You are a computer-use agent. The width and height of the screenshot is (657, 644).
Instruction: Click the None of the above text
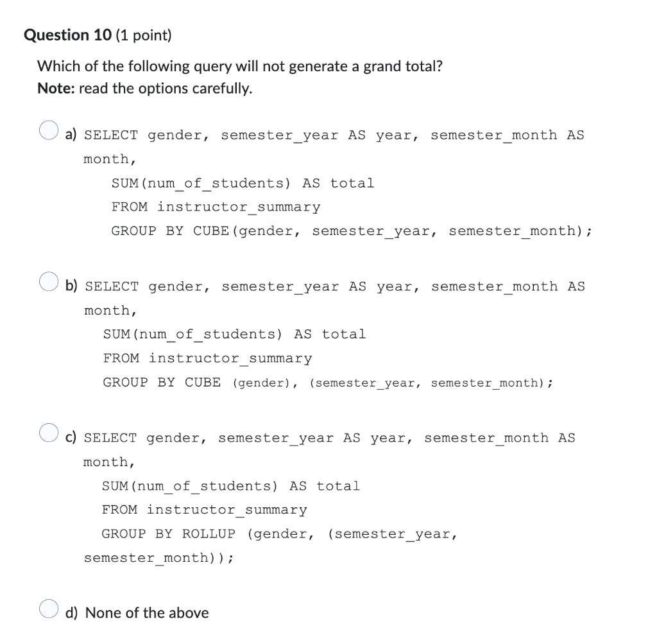(x=147, y=613)
